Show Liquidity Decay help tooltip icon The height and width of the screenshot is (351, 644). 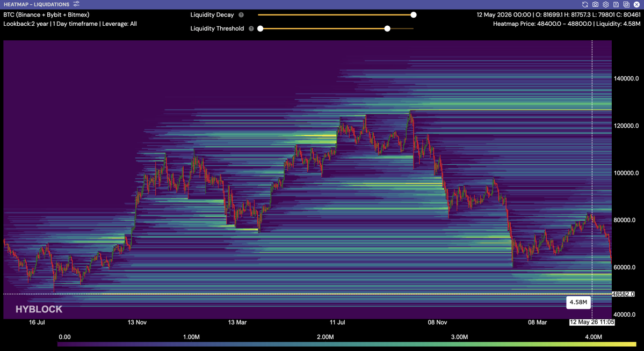pyautogui.click(x=241, y=15)
